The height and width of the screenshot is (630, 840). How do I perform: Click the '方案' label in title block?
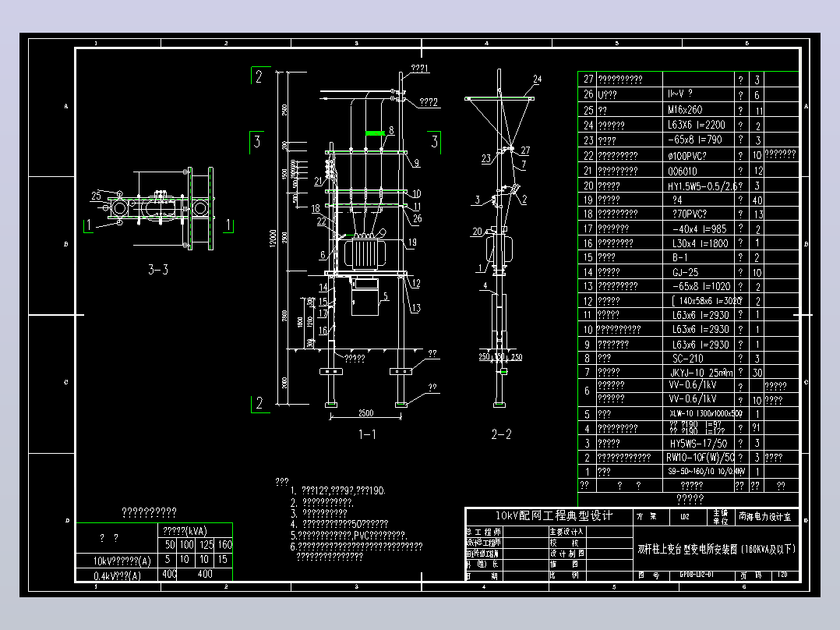[x=647, y=516]
